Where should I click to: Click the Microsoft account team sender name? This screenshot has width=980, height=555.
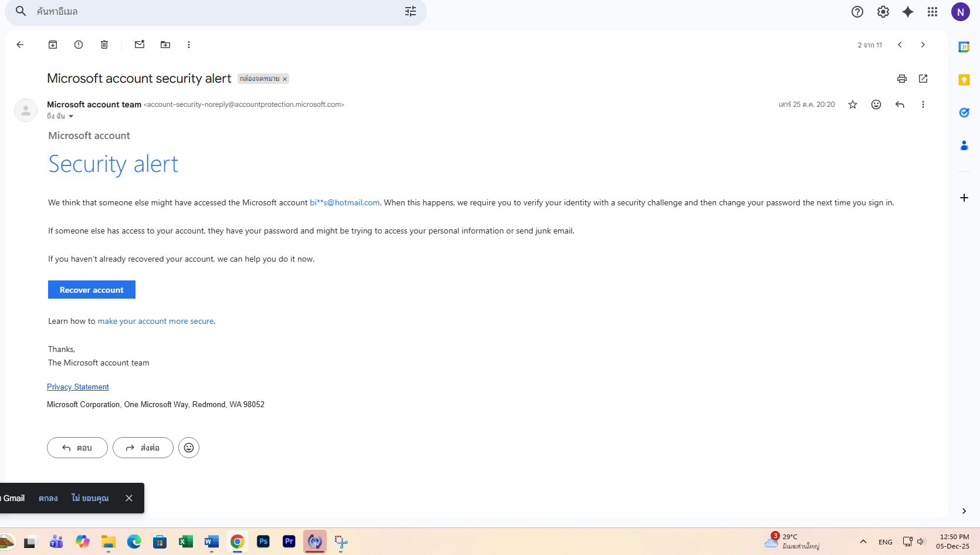click(x=94, y=104)
